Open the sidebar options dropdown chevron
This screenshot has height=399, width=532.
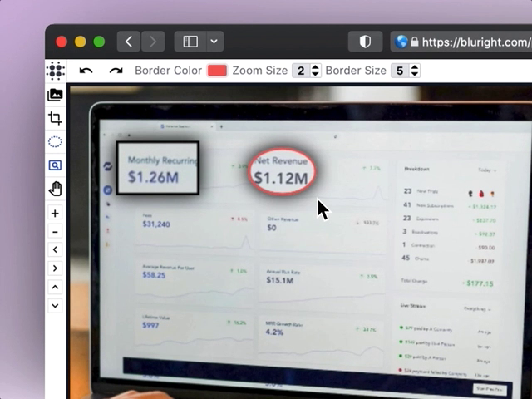214,42
